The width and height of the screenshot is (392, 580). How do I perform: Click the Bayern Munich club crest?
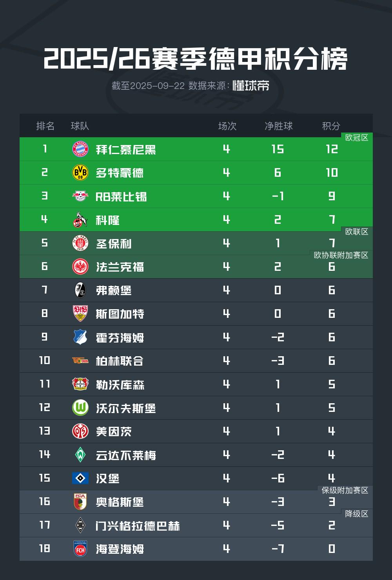click(80, 149)
